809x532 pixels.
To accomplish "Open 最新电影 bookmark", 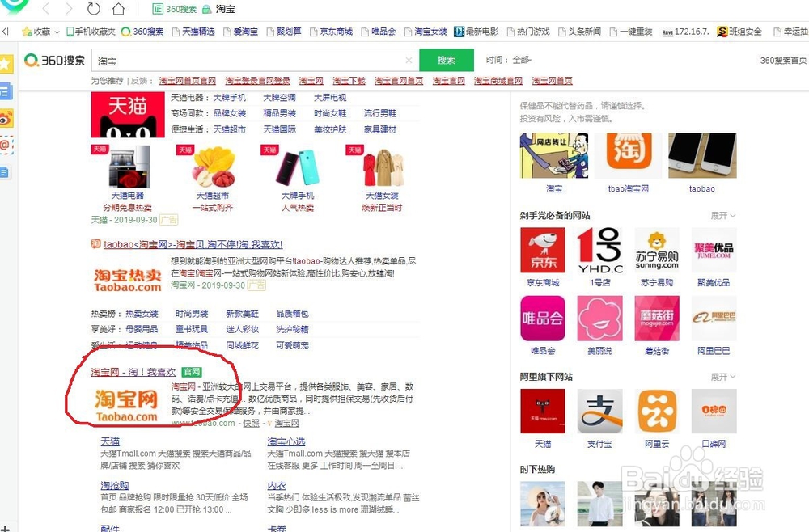I will click(x=477, y=32).
